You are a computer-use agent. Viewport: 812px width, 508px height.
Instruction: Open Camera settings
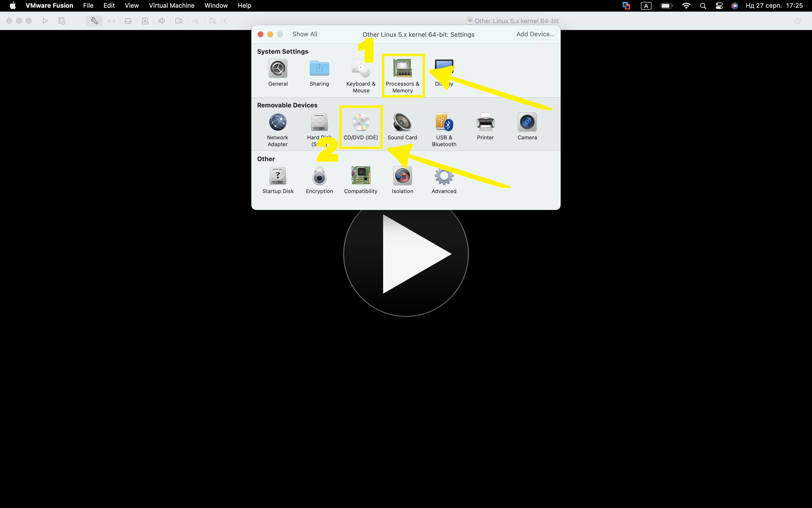coord(527,127)
